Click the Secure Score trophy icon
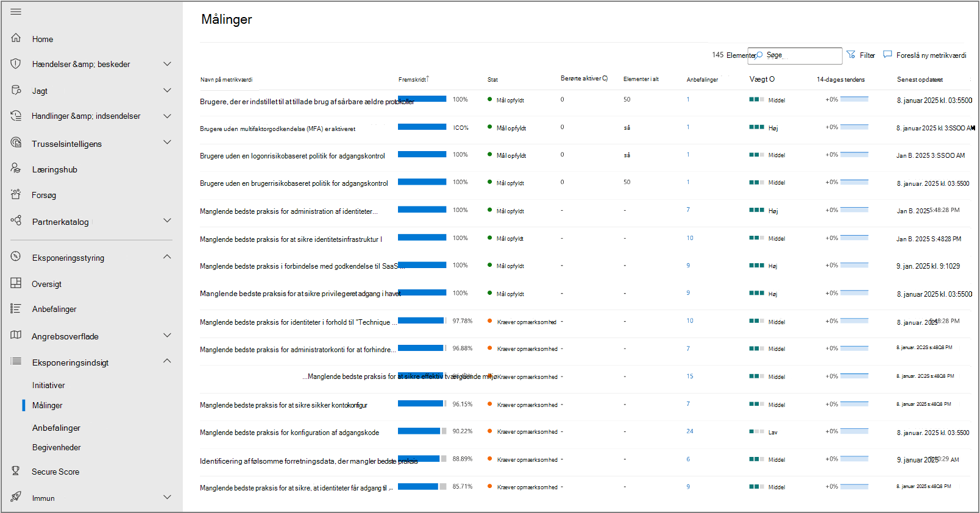The height and width of the screenshot is (513, 980). click(x=16, y=470)
